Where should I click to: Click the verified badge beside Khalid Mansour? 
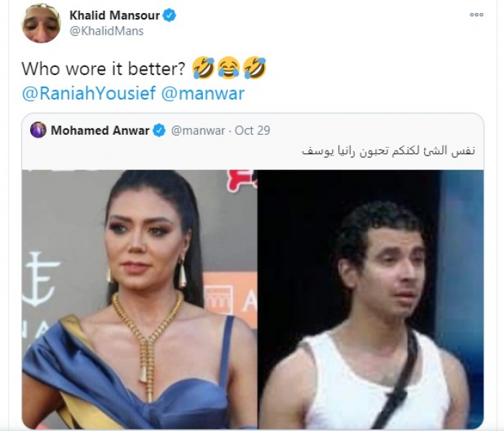tap(169, 15)
